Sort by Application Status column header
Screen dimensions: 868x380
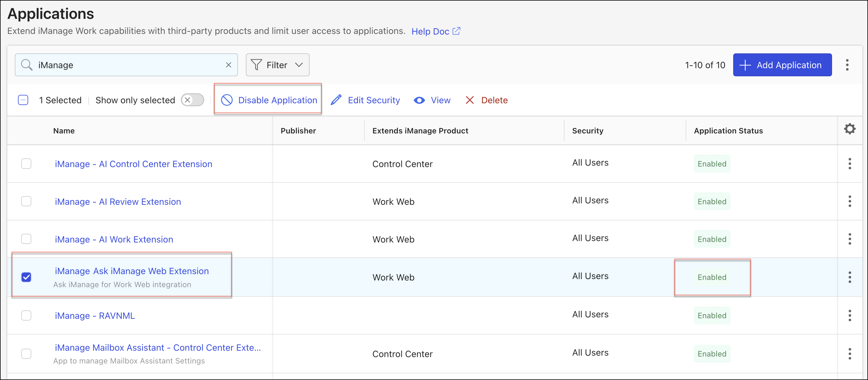click(728, 131)
